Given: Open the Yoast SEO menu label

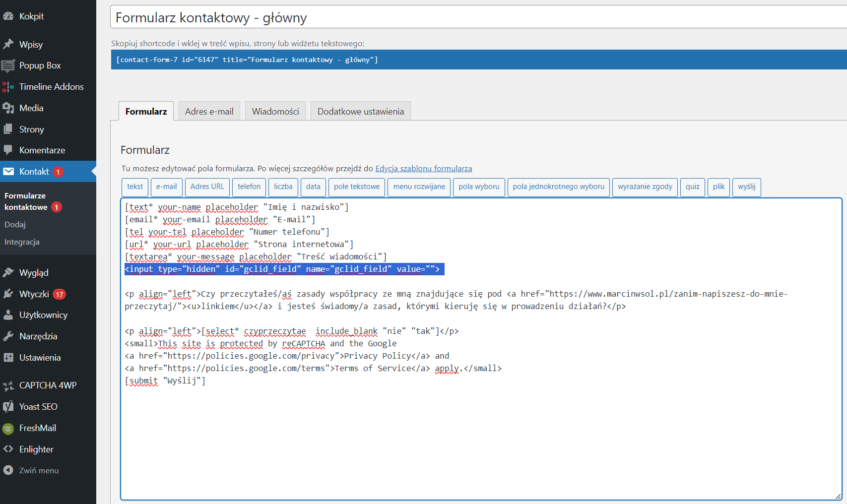Looking at the screenshot, I should pyautogui.click(x=38, y=407).
